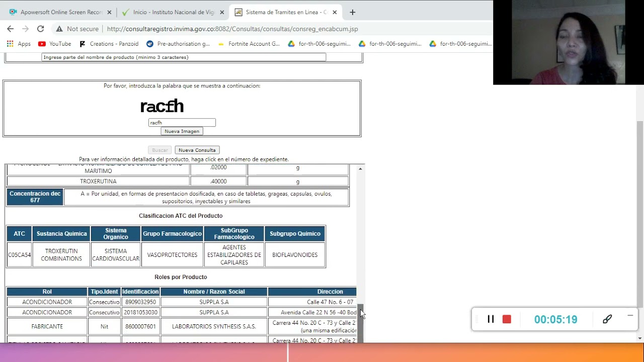Stop the screen recording with red square

507,319
